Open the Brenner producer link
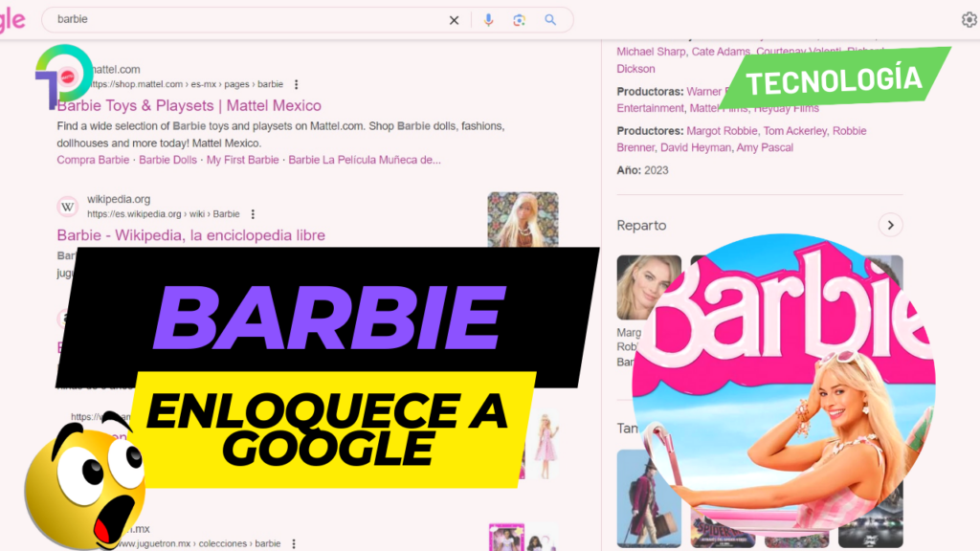 [x=635, y=148]
